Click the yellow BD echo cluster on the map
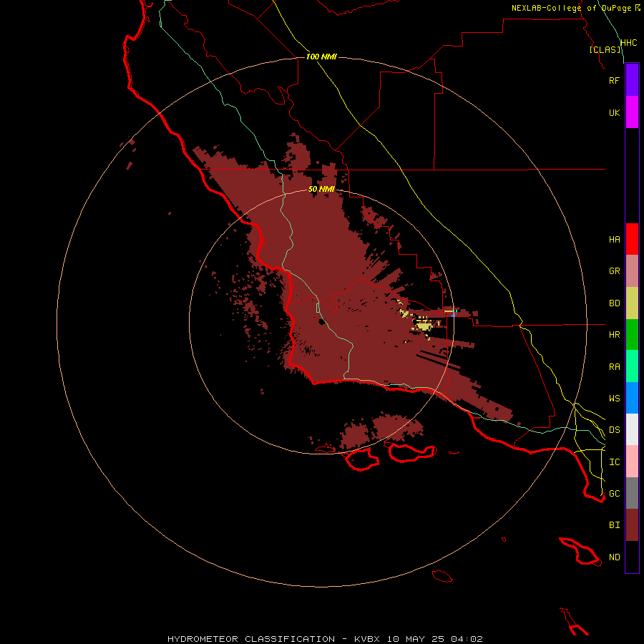The image size is (644, 644). 424,326
